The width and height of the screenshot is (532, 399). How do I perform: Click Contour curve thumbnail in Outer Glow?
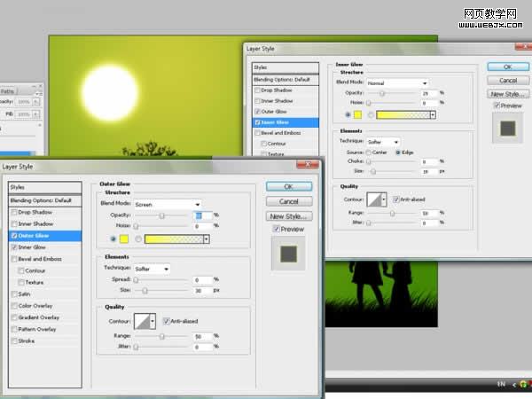[x=142, y=321]
